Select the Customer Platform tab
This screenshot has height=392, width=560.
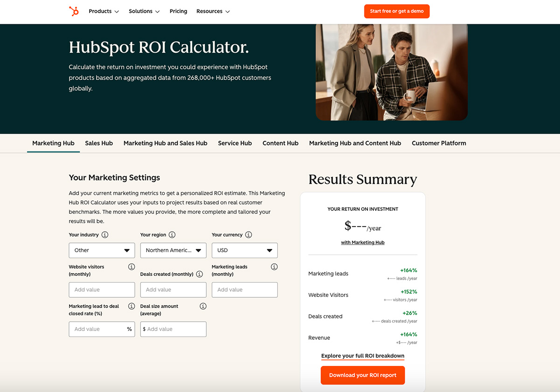point(439,143)
